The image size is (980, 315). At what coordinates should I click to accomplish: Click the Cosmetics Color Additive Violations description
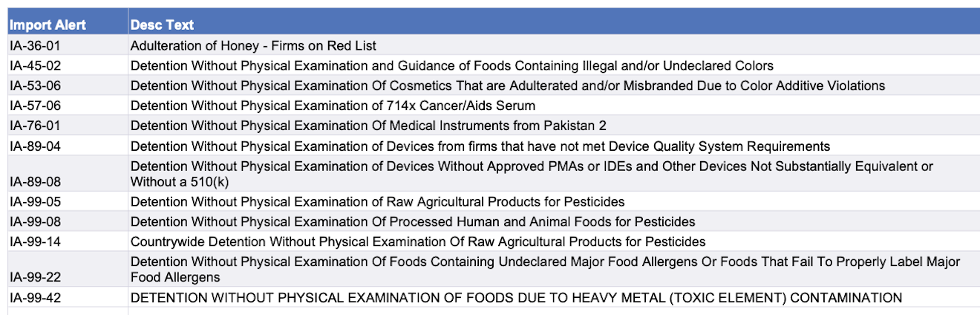coord(507,85)
